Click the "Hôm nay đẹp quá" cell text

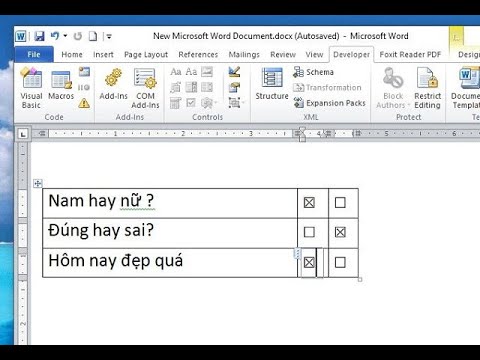[116, 261]
